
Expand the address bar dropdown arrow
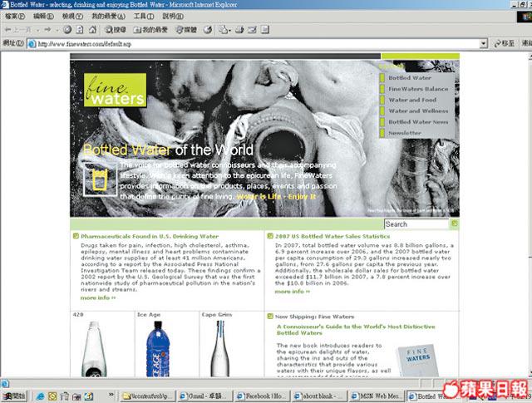coord(484,44)
